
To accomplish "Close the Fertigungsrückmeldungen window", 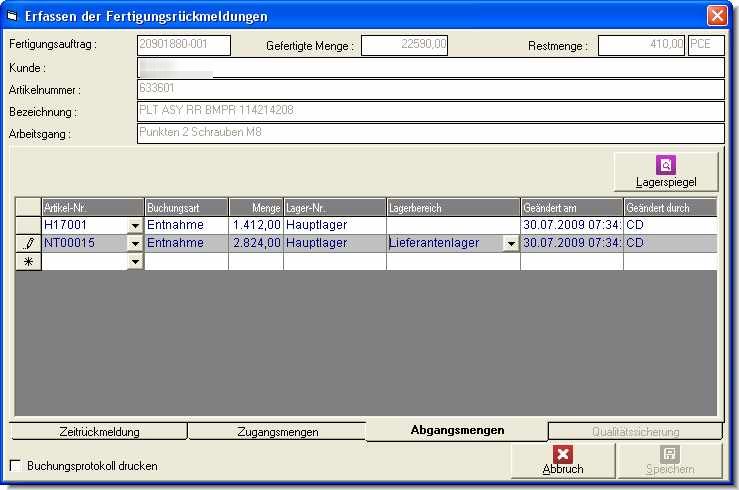I will click(x=716, y=15).
